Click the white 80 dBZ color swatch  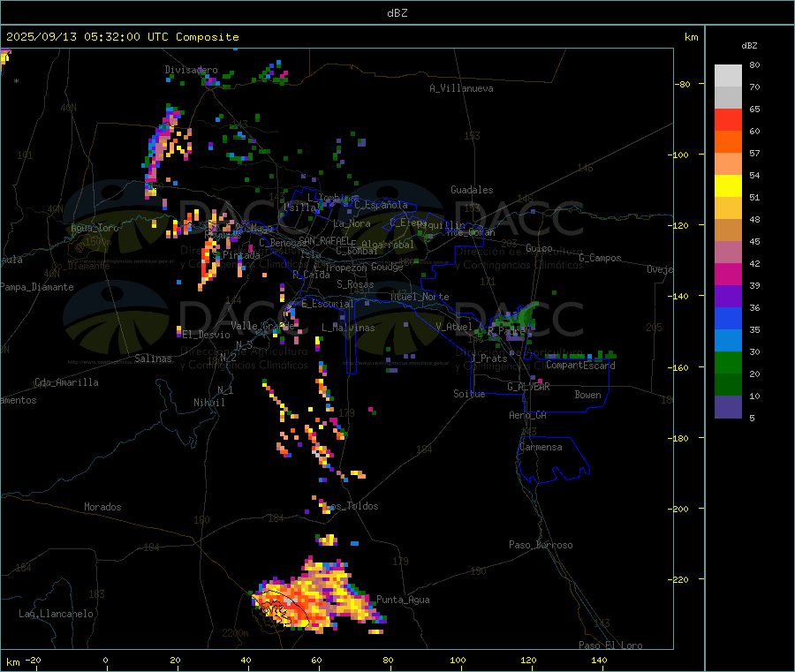pos(728,76)
